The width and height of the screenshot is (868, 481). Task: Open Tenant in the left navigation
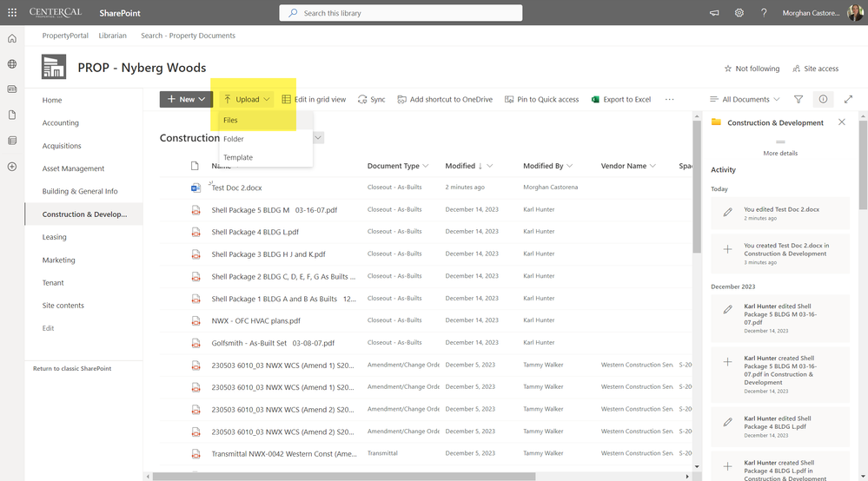[53, 282]
